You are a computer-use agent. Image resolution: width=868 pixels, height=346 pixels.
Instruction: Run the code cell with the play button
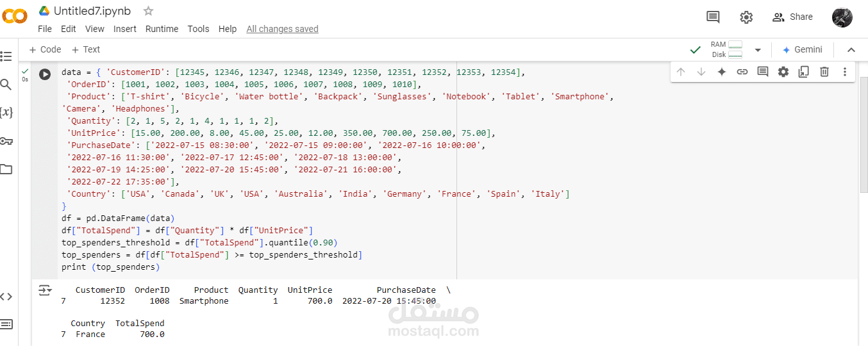tap(45, 74)
